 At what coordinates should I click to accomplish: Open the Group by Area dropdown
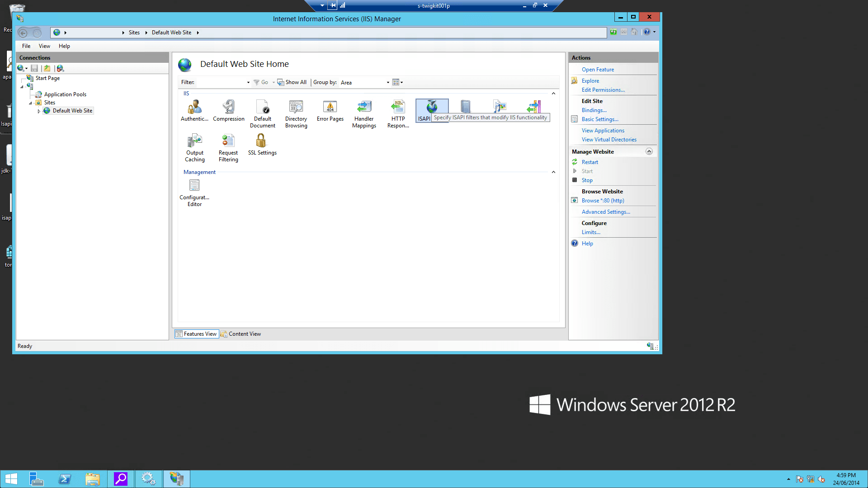pos(387,82)
